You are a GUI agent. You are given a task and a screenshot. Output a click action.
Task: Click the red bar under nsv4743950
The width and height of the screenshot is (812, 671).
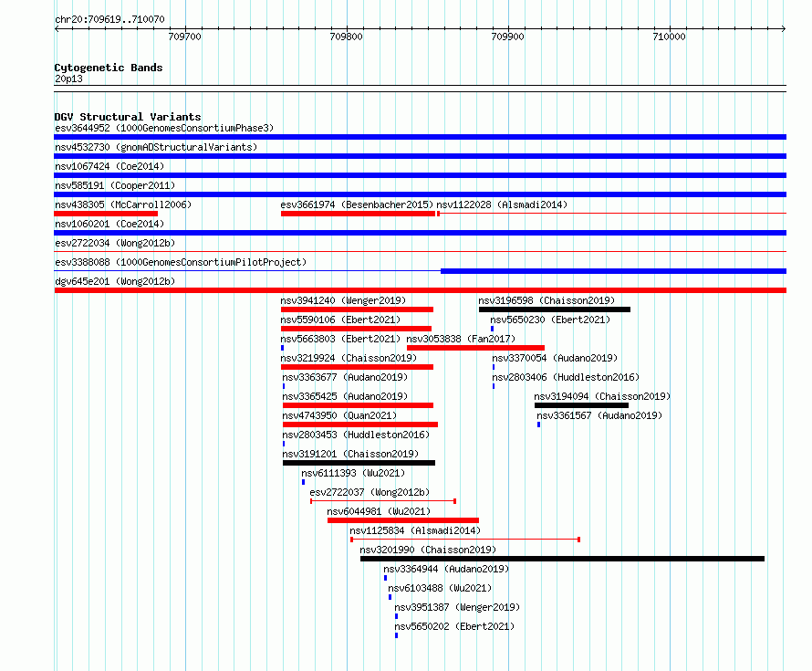359,425
